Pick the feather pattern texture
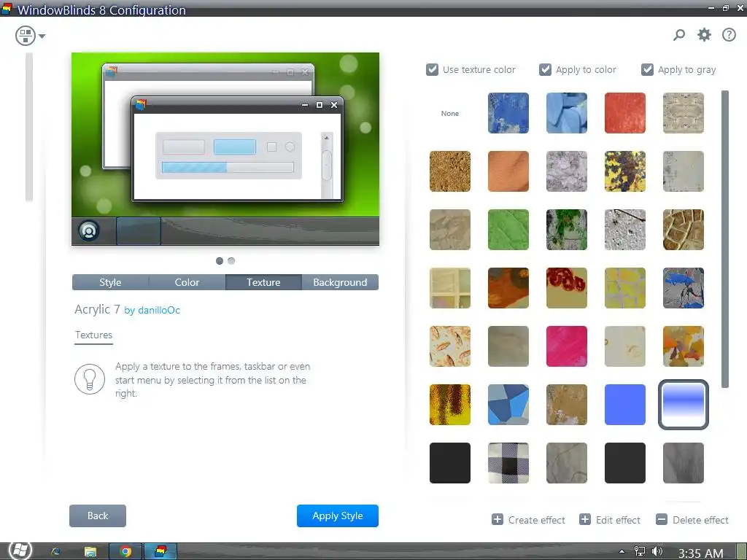 [x=449, y=346]
